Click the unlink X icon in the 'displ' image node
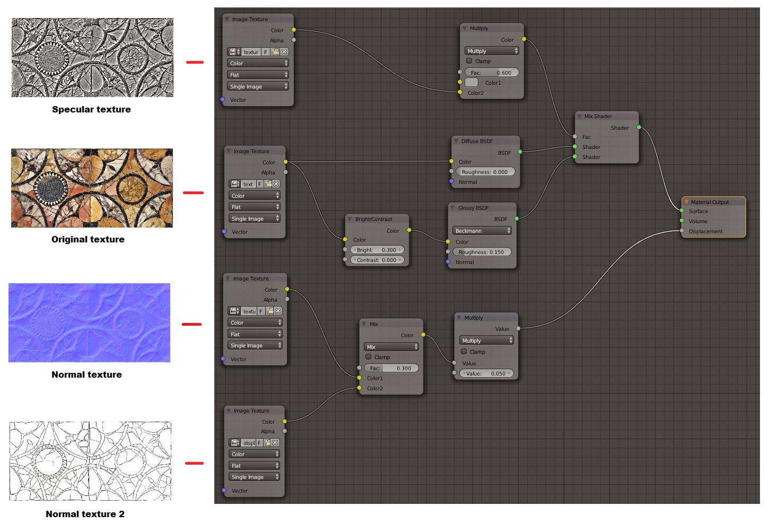The height and width of the screenshot is (532, 769). [x=275, y=443]
